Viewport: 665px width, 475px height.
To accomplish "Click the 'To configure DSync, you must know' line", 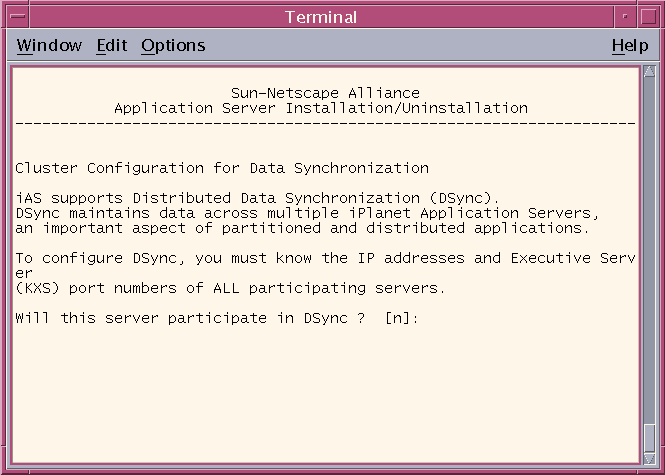I will [325, 258].
